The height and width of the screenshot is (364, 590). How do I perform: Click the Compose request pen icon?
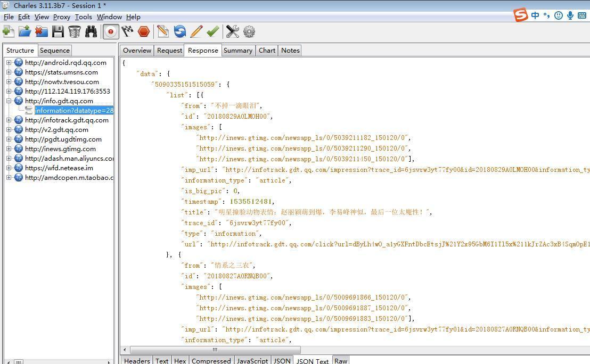[163, 31]
